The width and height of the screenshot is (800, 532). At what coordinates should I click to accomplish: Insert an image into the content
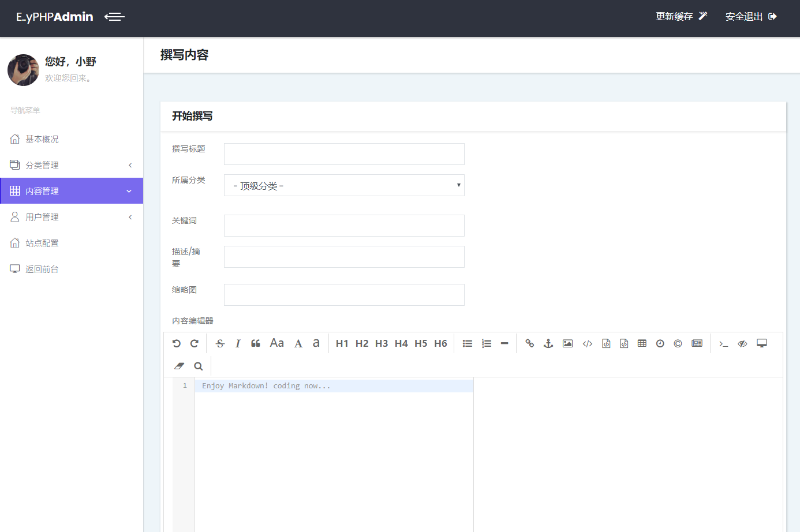coord(568,343)
